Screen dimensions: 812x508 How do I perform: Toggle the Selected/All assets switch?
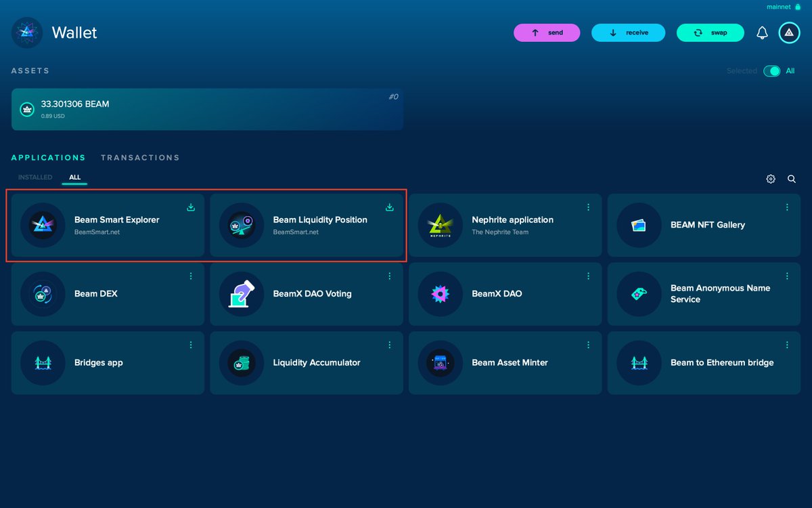(772, 71)
